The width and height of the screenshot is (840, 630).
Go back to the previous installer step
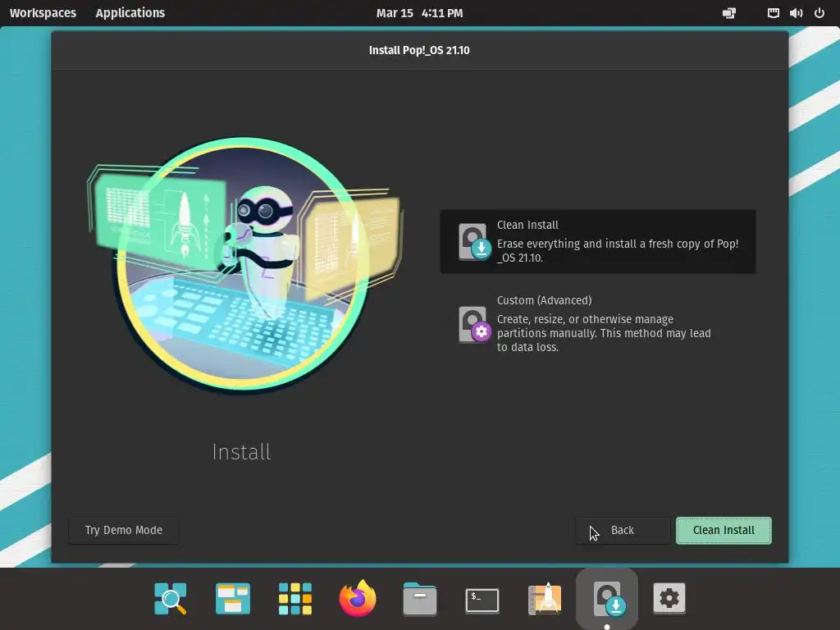[x=623, y=531]
